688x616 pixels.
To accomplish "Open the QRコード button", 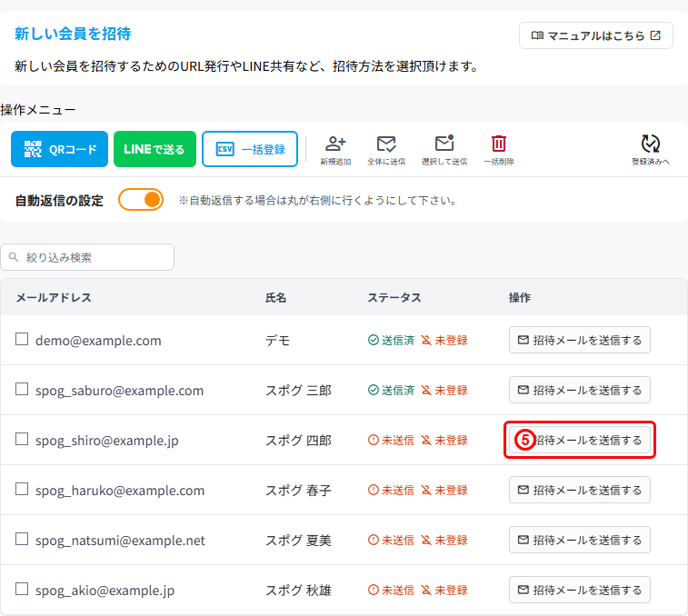I will [x=59, y=149].
